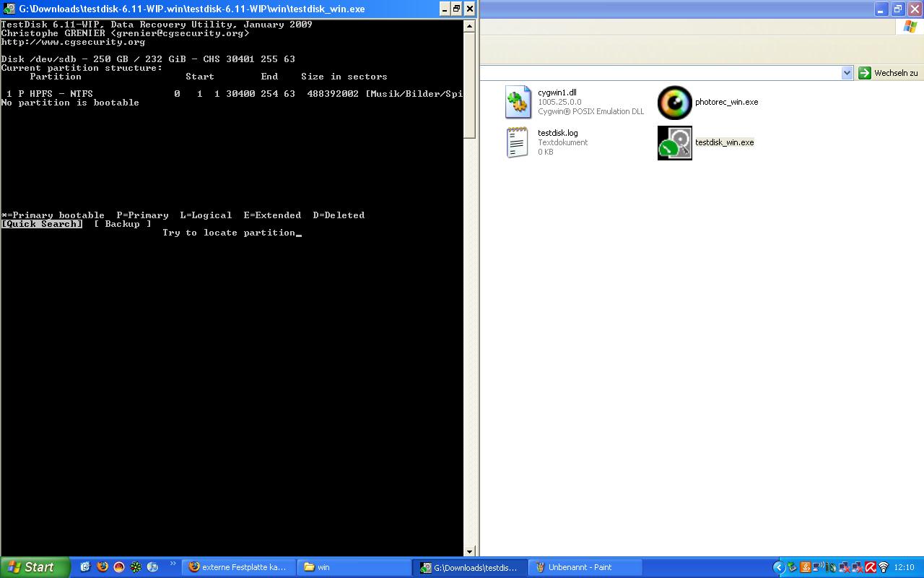Viewport: 924px width, 578px height.
Task: Click the console vertical scrollbar thumb
Action: tap(469, 85)
